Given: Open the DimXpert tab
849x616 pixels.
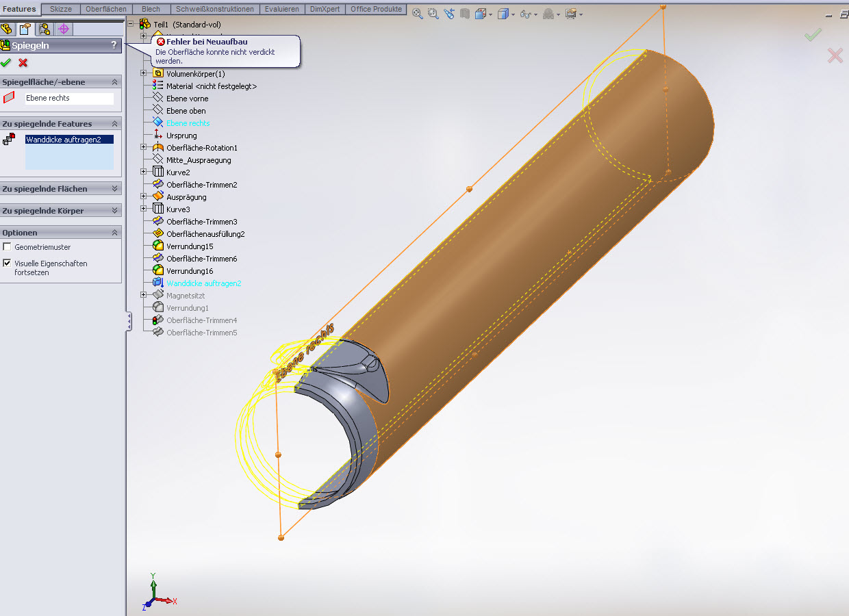Looking at the screenshot, I should pos(326,9).
